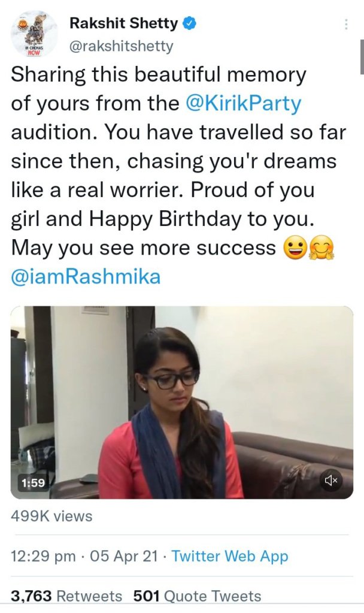This screenshot has height=613, width=364.
Task: Click the page scrollbar on the right edge
Action: 361,57
